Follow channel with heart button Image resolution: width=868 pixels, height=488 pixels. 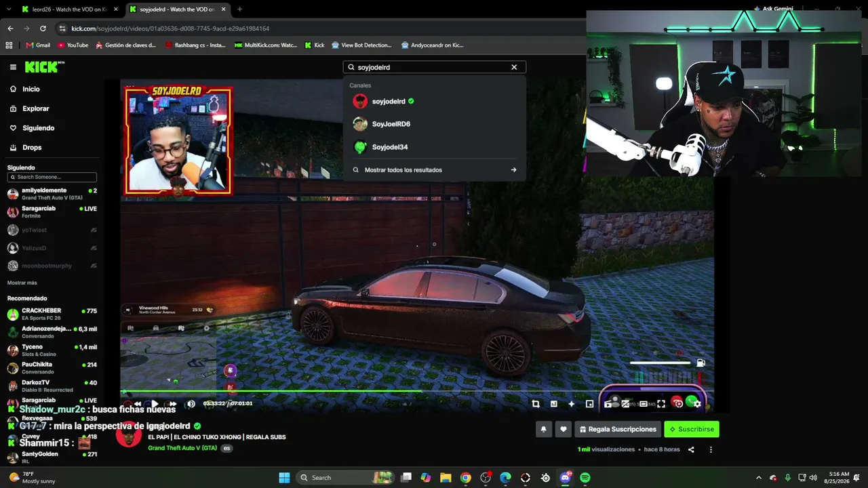(x=563, y=429)
